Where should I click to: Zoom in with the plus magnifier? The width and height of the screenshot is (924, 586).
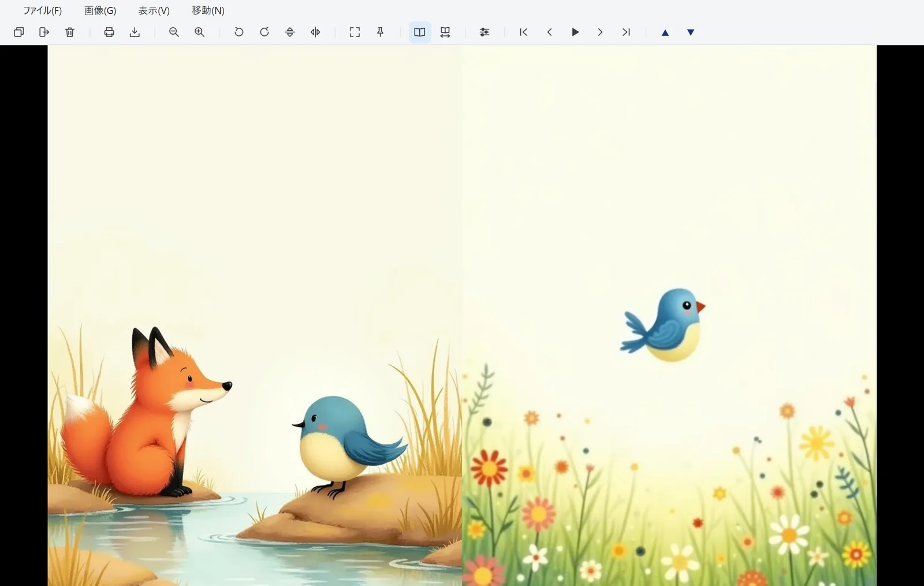coord(199,32)
